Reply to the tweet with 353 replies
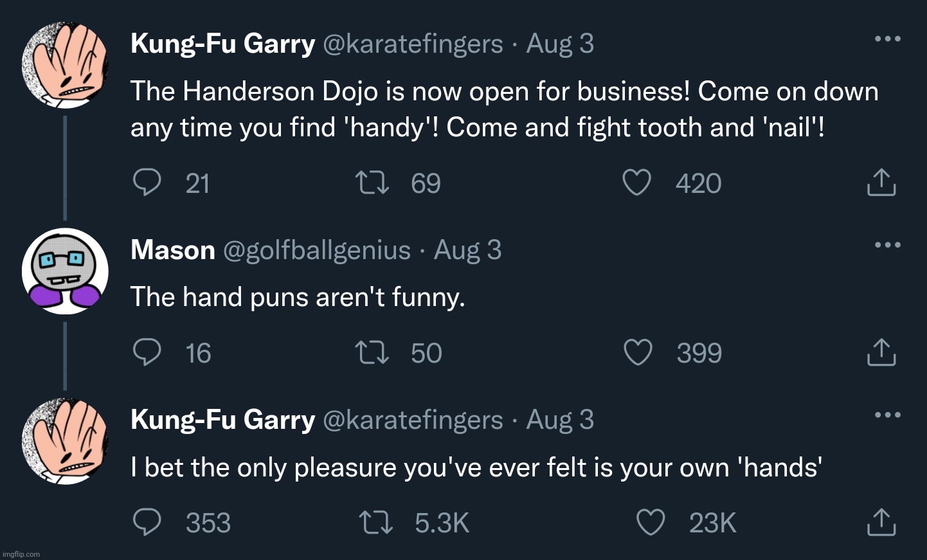The height and width of the screenshot is (560, 927). (x=147, y=522)
